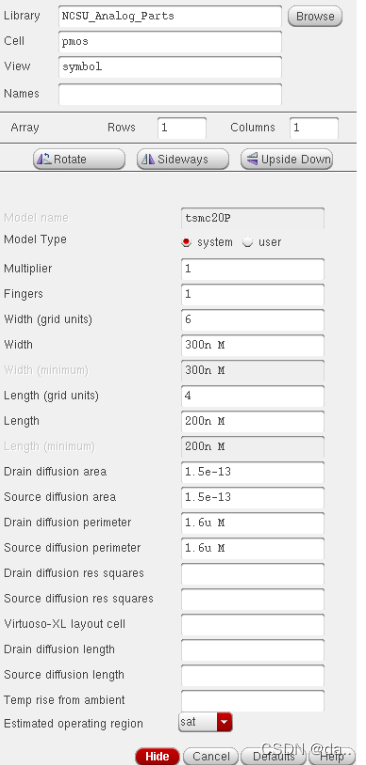Click the Drain diffusion area field
366x765 pixels.
[252, 472]
